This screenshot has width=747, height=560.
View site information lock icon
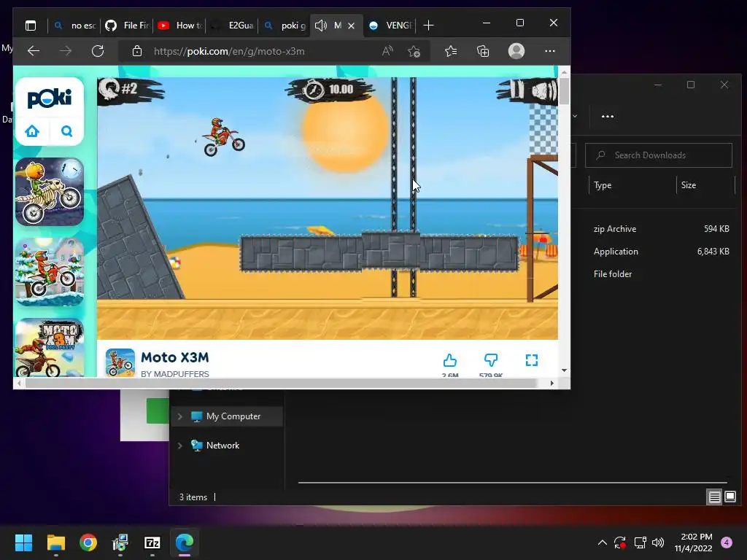click(x=136, y=51)
